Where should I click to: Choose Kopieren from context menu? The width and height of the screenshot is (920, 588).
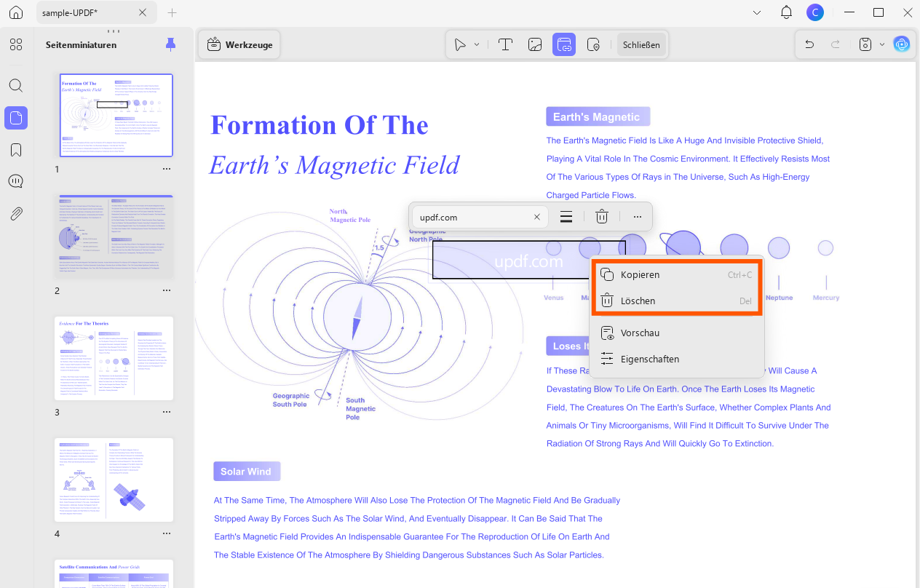coord(677,275)
